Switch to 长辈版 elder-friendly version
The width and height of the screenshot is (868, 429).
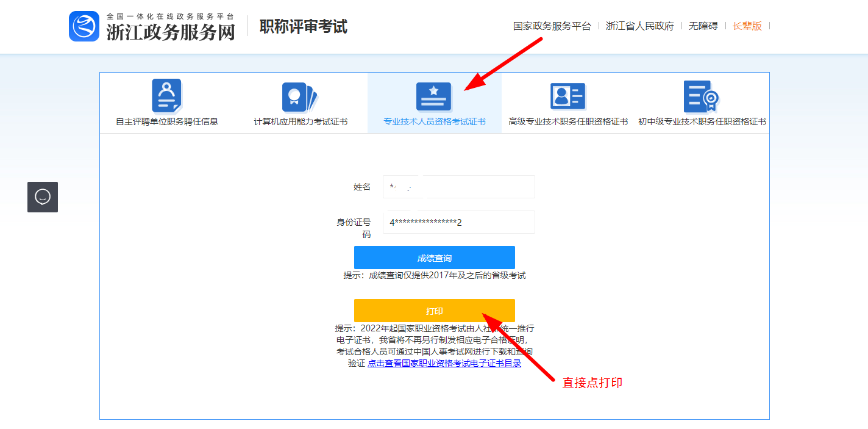[x=747, y=26]
